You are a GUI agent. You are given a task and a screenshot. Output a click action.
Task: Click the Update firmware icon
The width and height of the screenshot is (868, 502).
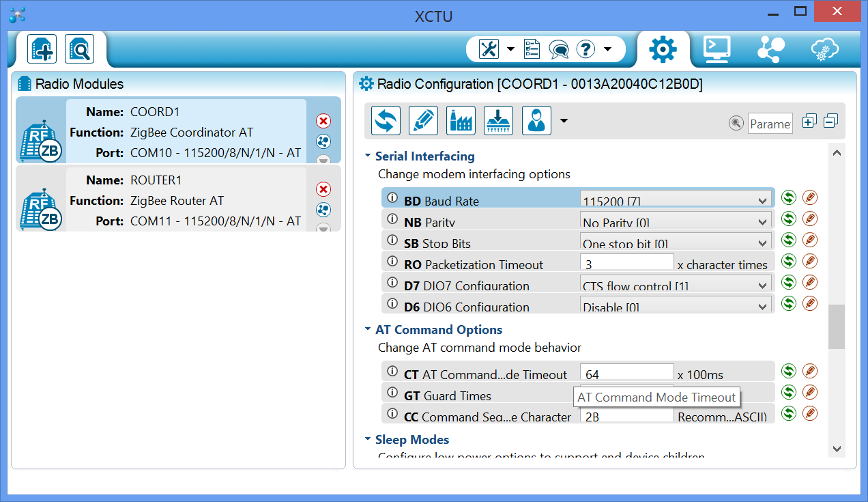pyautogui.click(x=498, y=121)
